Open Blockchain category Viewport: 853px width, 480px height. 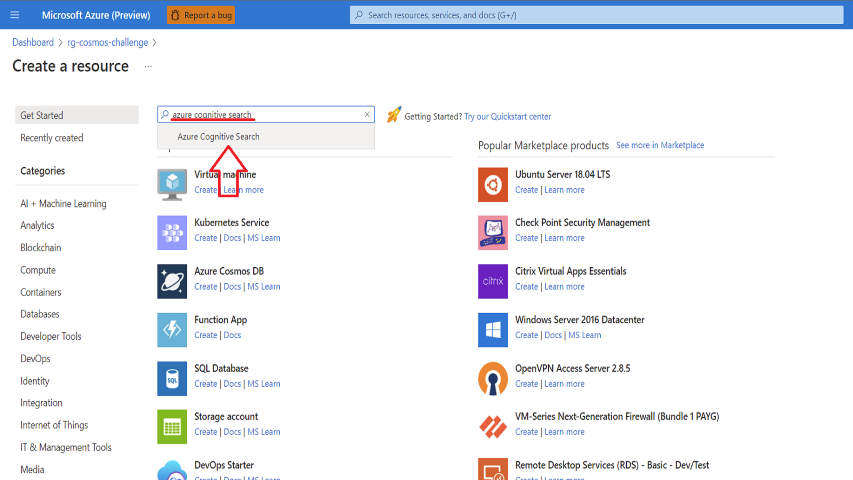click(x=41, y=248)
